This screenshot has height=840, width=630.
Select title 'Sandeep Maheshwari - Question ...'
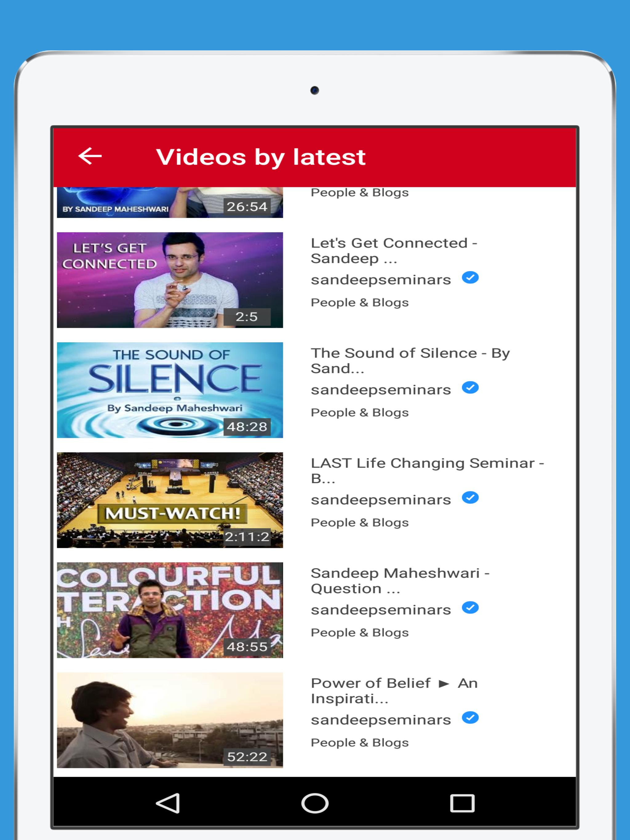(400, 580)
